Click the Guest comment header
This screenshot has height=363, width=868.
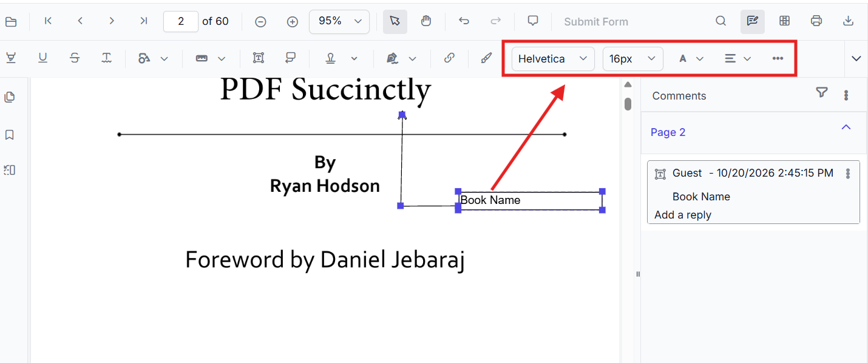pos(753,173)
